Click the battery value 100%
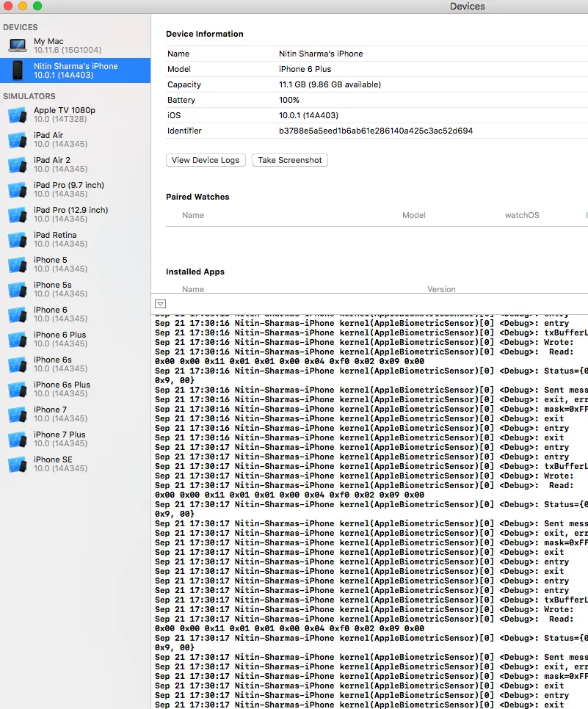 click(289, 100)
